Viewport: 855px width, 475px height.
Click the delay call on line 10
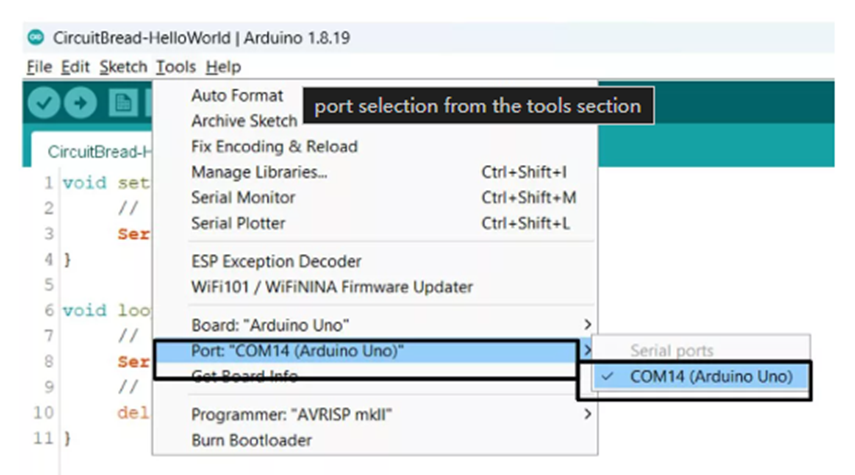pos(134,413)
